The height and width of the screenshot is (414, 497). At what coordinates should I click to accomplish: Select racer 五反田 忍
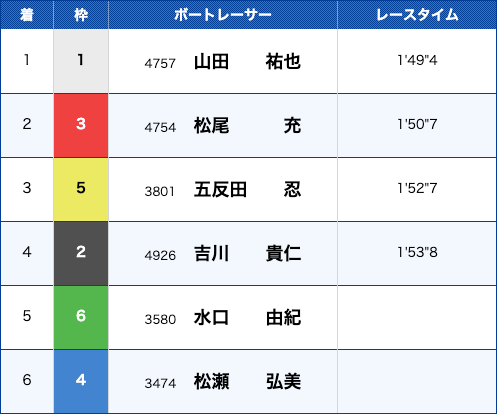tap(247, 190)
